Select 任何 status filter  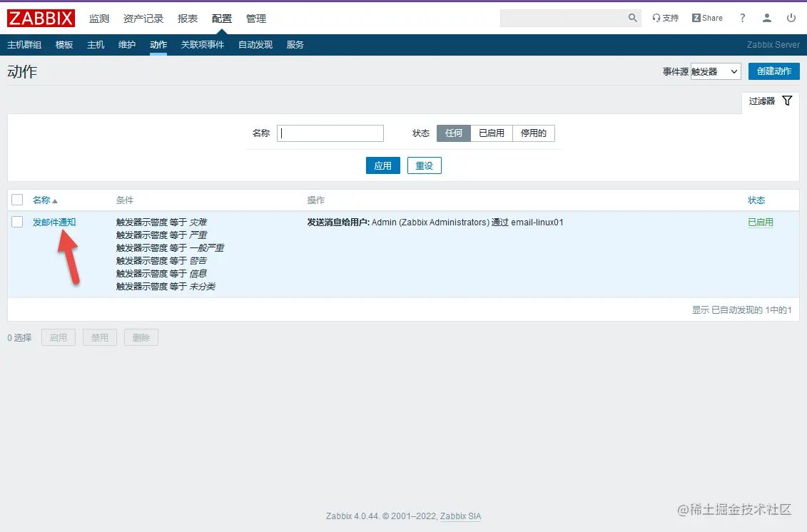tap(453, 133)
